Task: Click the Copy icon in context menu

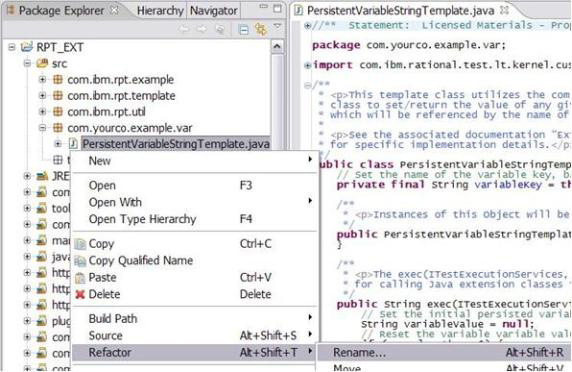Action: point(80,244)
